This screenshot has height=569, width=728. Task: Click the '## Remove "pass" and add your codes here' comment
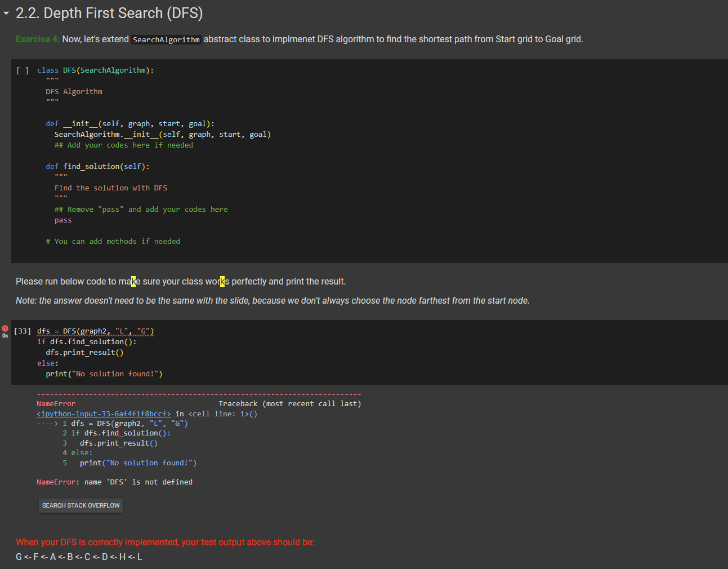pyautogui.click(x=141, y=210)
